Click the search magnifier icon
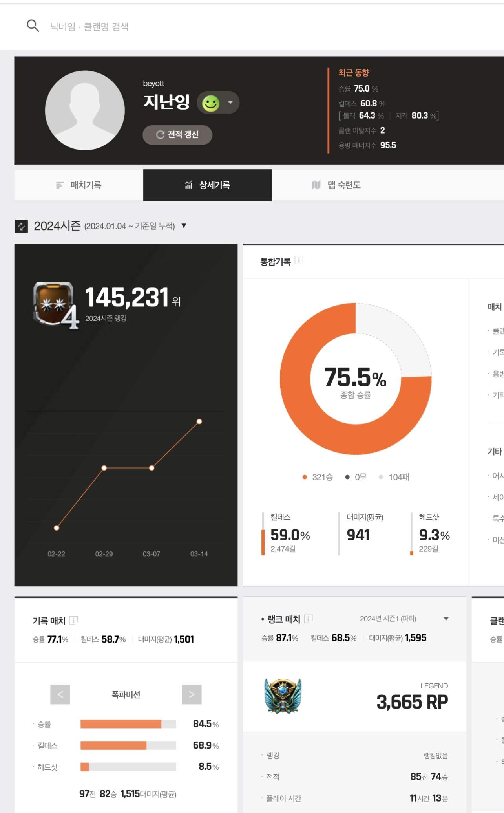This screenshot has width=504, height=813. 33,26
